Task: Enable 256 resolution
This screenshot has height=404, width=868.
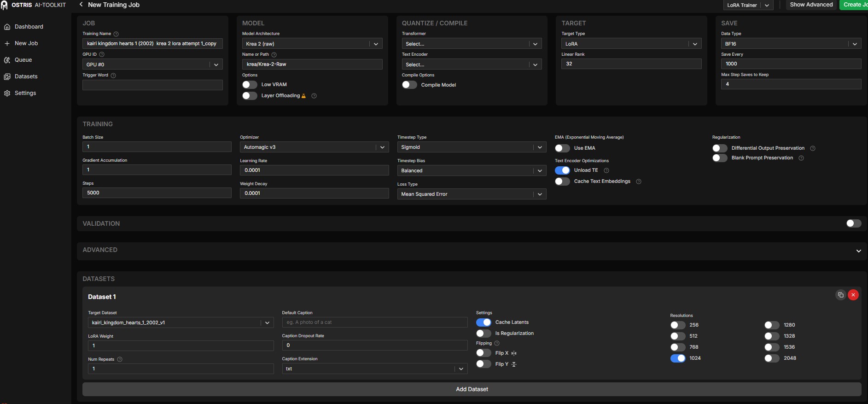Action: pos(678,325)
